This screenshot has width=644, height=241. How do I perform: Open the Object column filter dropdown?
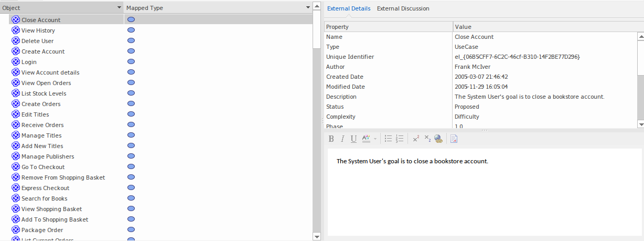[119, 8]
